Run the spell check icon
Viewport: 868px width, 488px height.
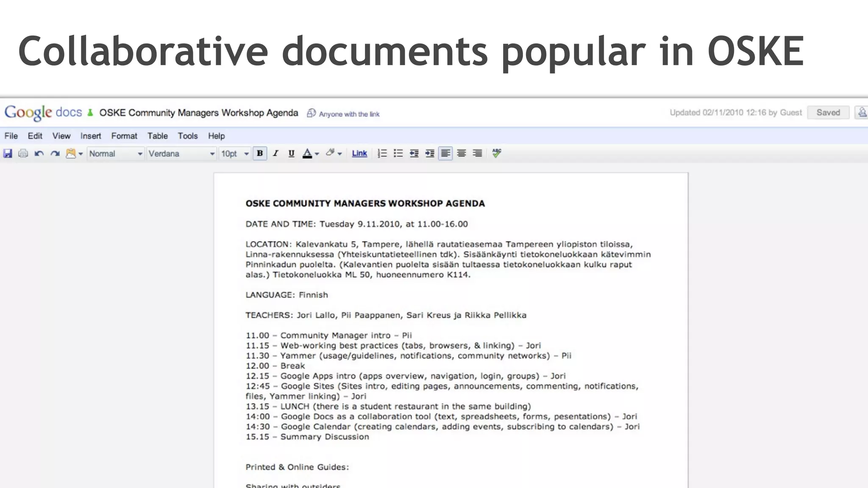pyautogui.click(x=497, y=153)
